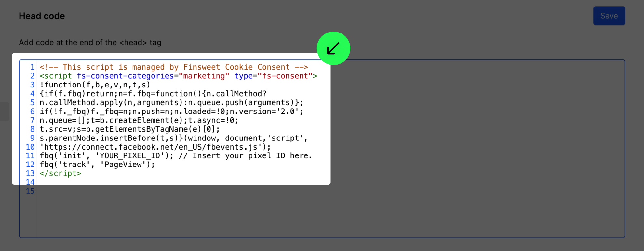Click the Finsweet Cookie Consent comment line
This screenshot has width=644, height=251.
pos(174,67)
